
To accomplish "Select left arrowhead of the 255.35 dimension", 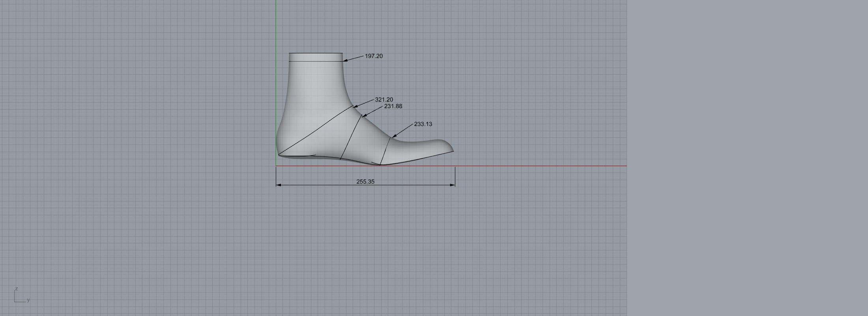I will click(x=278, y=185).
